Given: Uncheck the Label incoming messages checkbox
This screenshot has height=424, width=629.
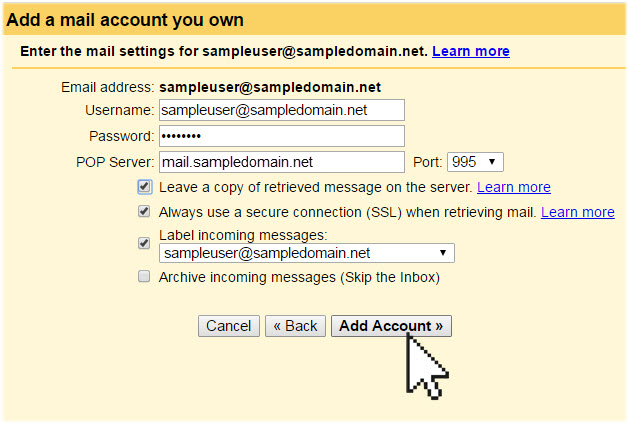Looking at the screenshot, I should [x=145, y=243].
